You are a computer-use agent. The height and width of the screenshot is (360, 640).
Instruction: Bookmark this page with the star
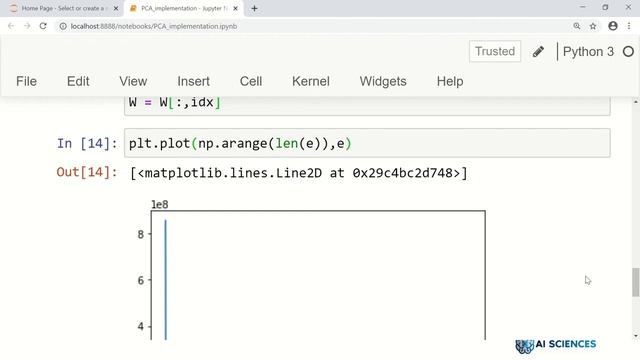coord(593,26)
